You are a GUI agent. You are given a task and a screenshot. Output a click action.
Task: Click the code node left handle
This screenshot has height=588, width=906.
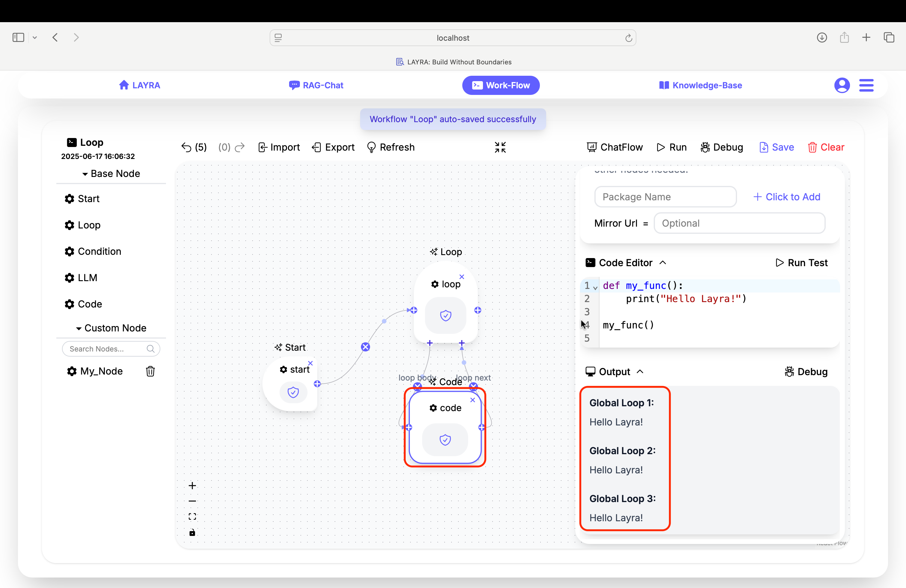[x=409, y=428]
